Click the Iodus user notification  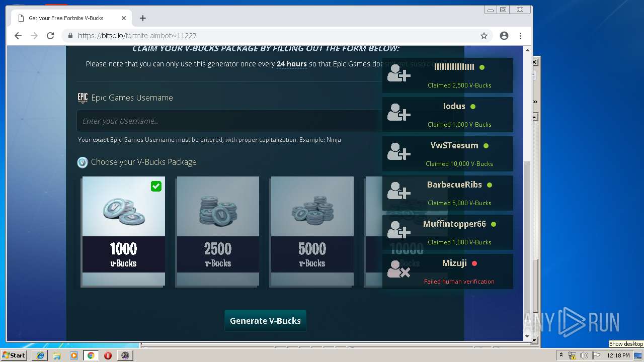click(x=448, y=115)
